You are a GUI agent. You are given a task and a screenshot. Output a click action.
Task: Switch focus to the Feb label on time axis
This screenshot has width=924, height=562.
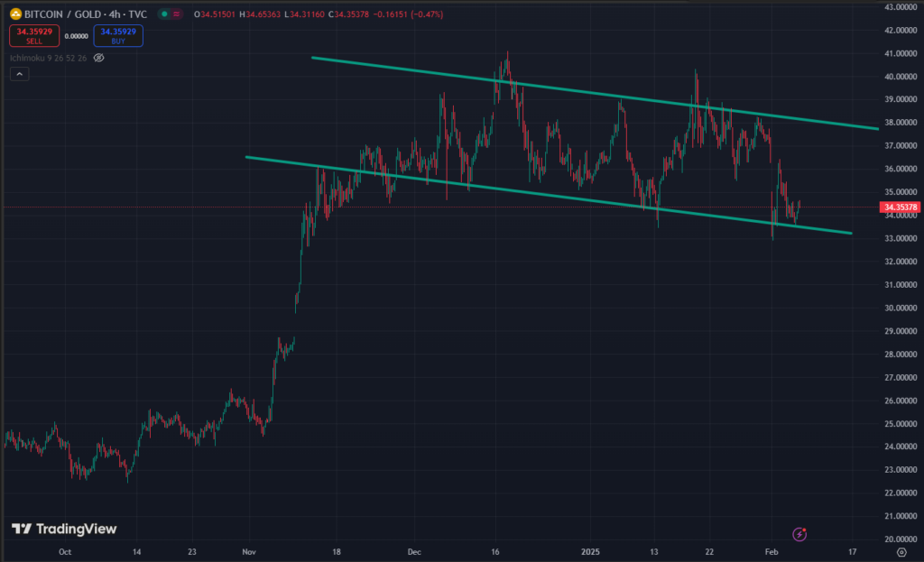tap(770, 550)
